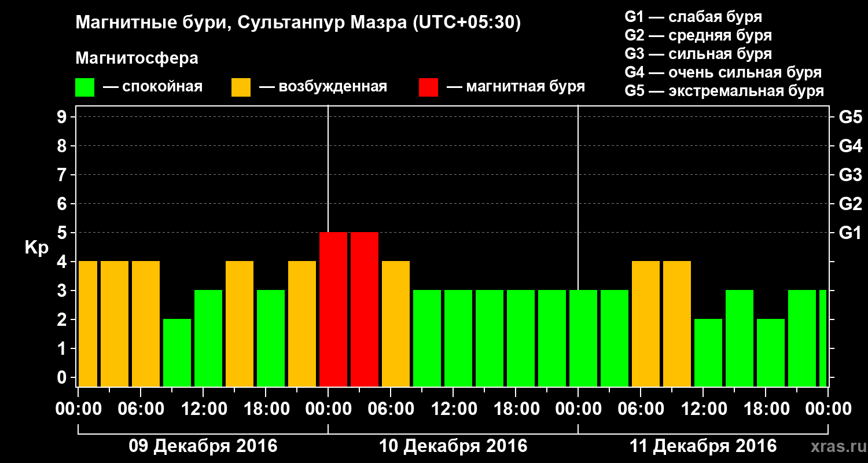Click the first orange Kp 4 bar on 11 December
The height and width of the screenshot is (463, 868).
point(646,324)
